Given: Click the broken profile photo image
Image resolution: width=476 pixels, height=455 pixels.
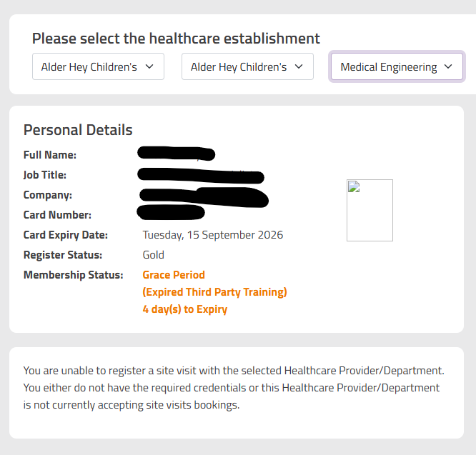Looking at the screenshot, I should pyautogui.click(x=370, y=210).
